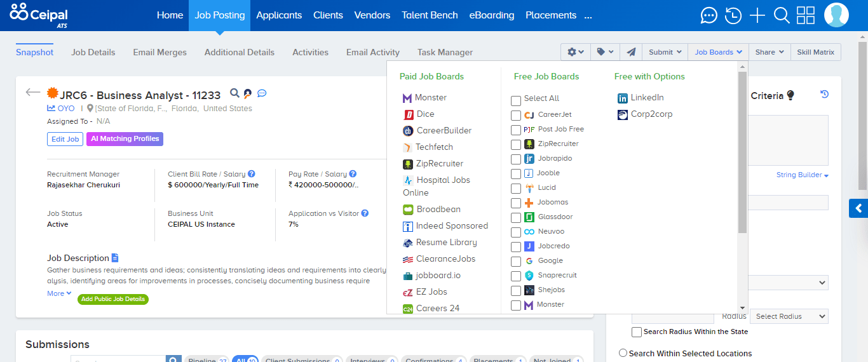868x362 pixels.
Task: Click the back arrow beside job title
Action: tap(33, 93)
